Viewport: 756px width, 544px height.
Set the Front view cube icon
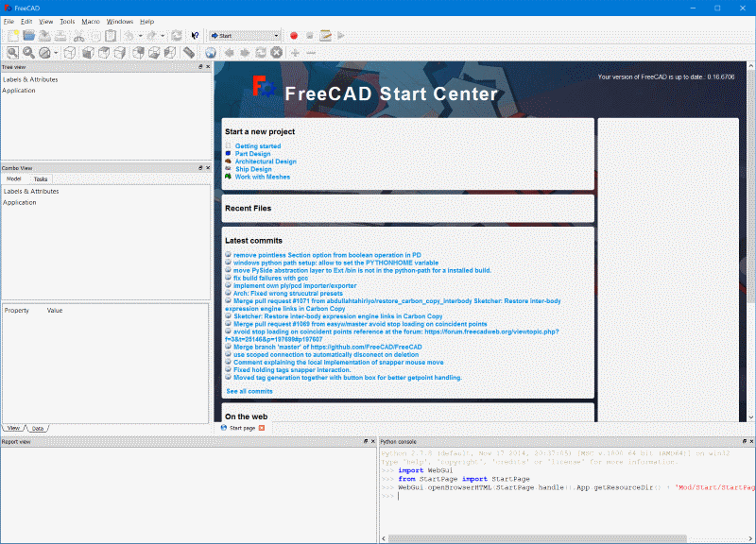click(x=88, y=53)
